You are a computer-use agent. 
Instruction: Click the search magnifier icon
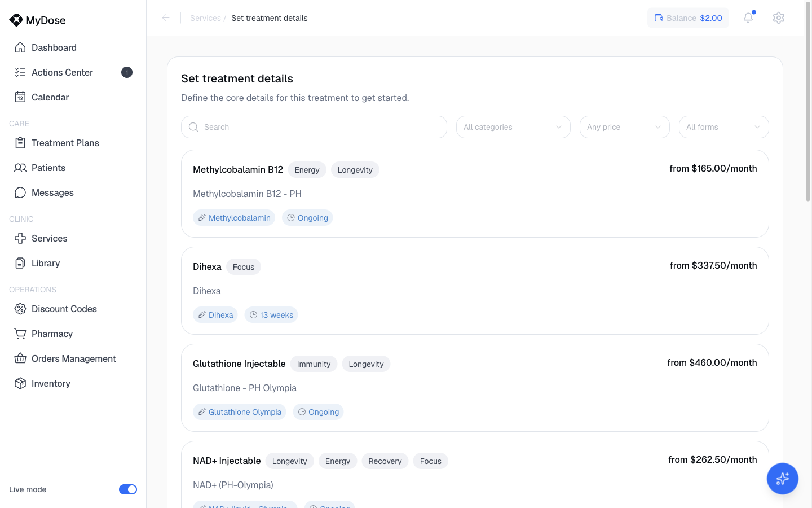(x=193, y=127)
